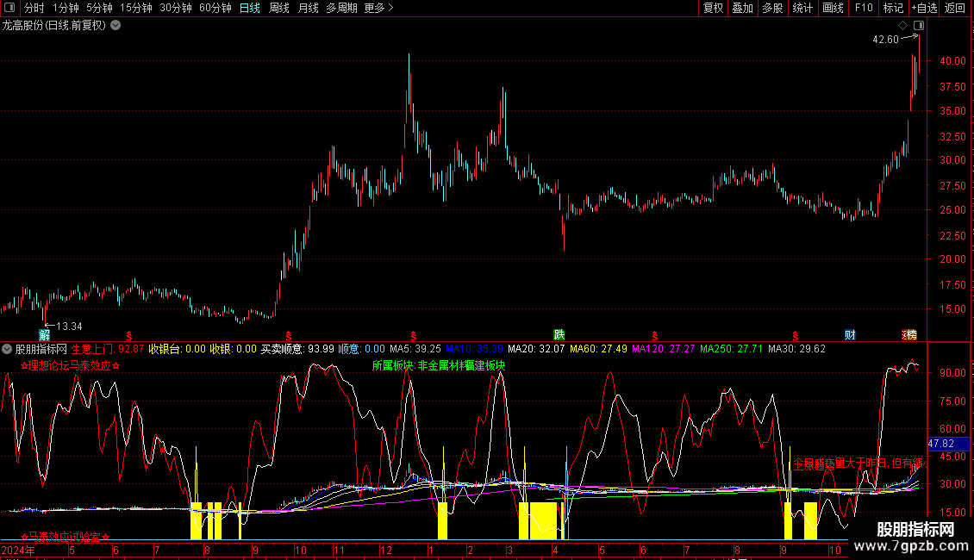
Task: Click the 股朋指标网 indicator name
Action: click(x=41, y=349)
